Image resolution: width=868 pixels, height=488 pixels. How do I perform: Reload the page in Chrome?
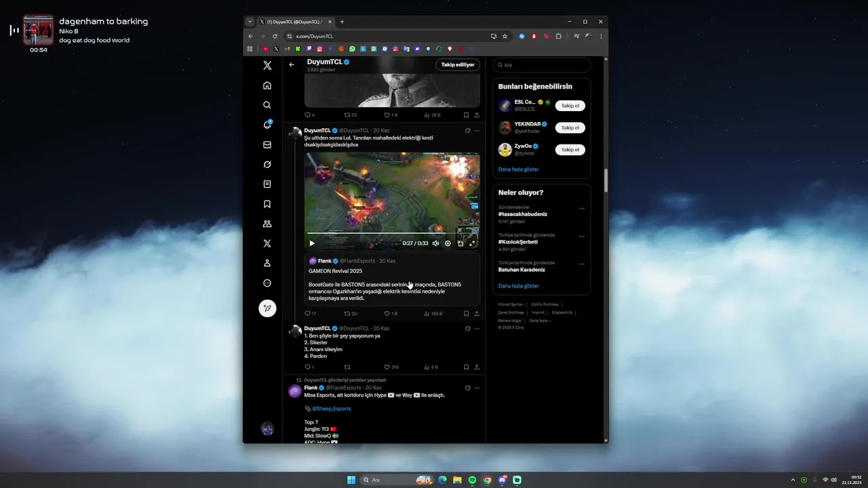coord(275,36)
